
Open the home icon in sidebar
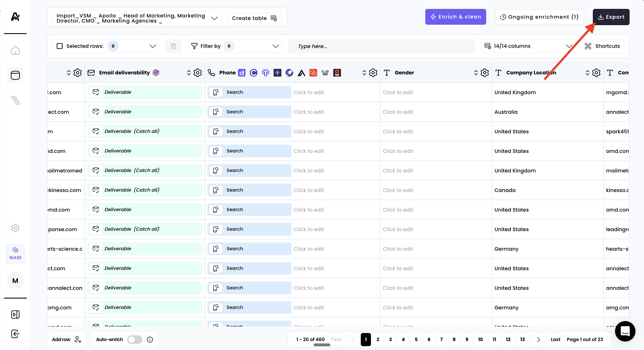coord(15,50)
